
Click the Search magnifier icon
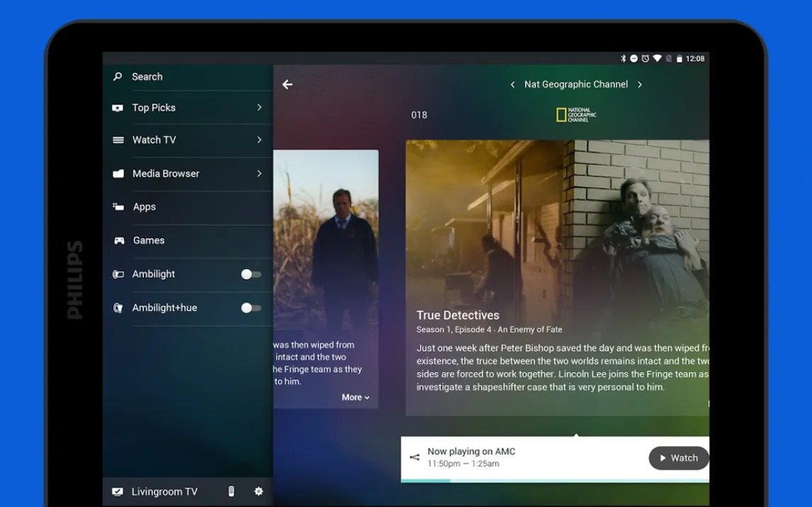click(118, 76)
